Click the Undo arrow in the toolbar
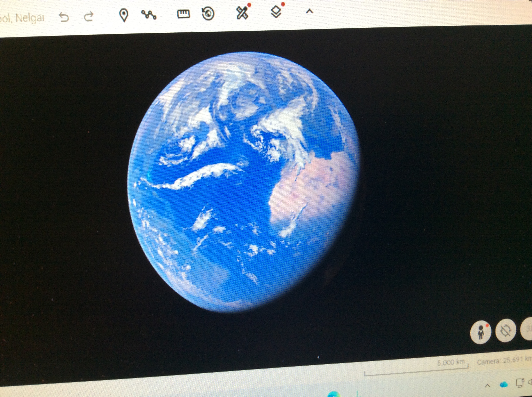The width and height of the screenshot is (532, 397). tap(64, 17)
